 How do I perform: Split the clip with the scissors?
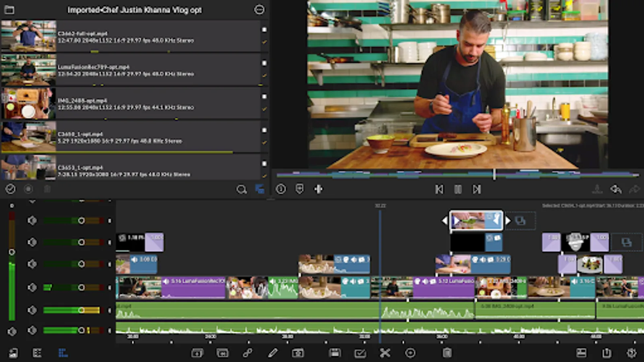(385, 353)
